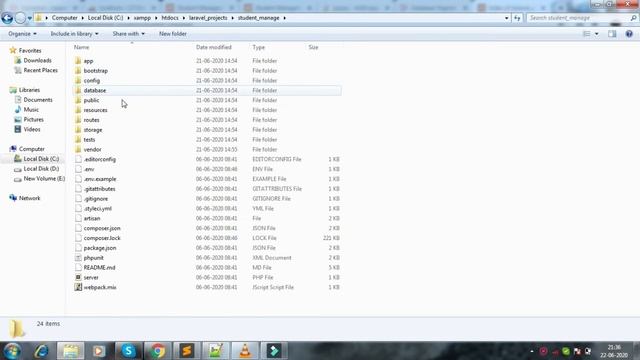Open the Help icon

[x=629, y=34]
